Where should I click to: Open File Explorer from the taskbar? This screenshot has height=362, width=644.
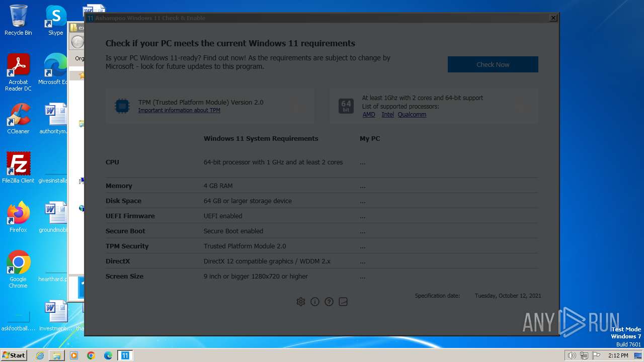pyautogui.click(x=57, y=355)
